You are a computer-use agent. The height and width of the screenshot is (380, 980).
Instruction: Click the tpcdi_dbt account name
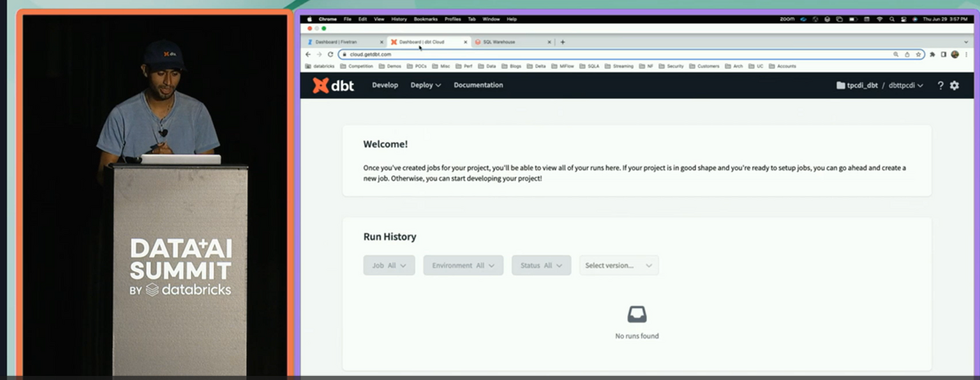click(x=857, y=85)
